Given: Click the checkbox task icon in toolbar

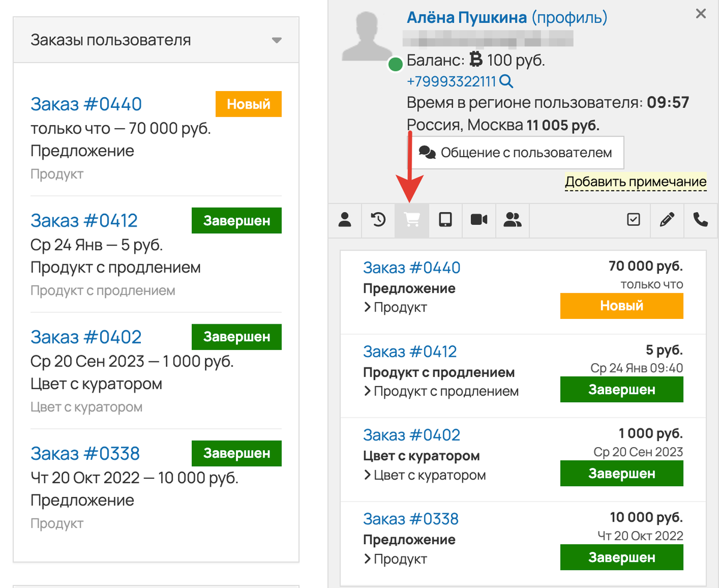Looking at the screenshot, I should 633,220.
